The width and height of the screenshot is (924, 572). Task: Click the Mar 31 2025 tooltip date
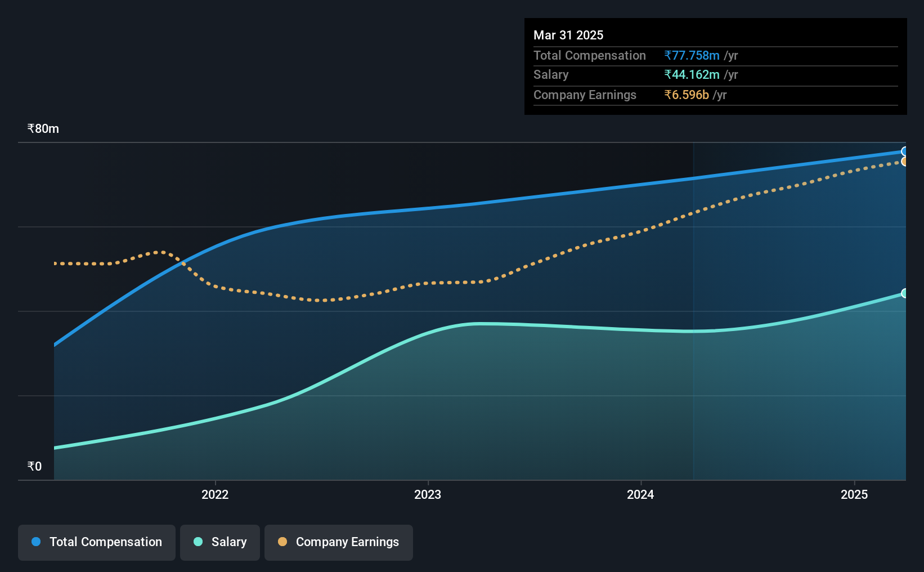(x=568, y=35)
